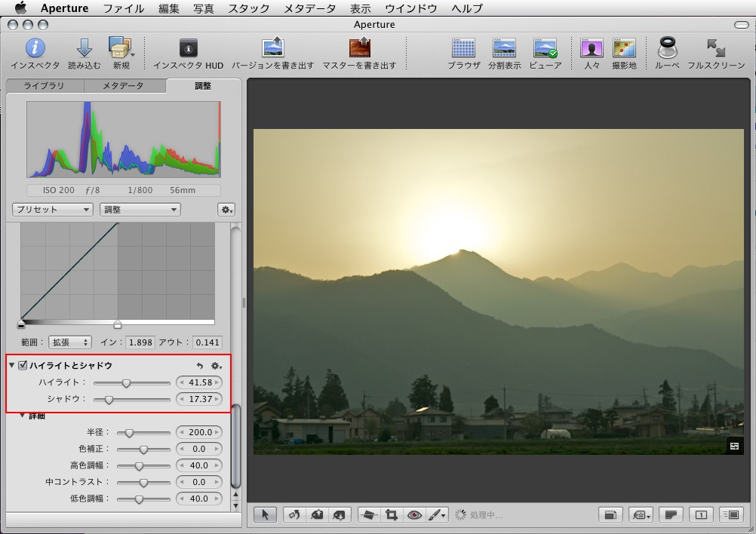Open the スタック menu
This screenshot has width=756, height=534.
point(248,9)
